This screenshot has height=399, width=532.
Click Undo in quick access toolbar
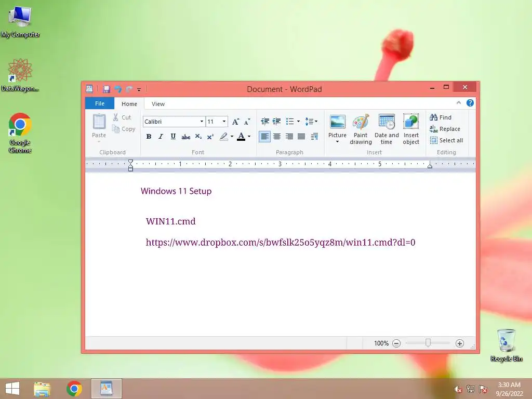[118, 89]
